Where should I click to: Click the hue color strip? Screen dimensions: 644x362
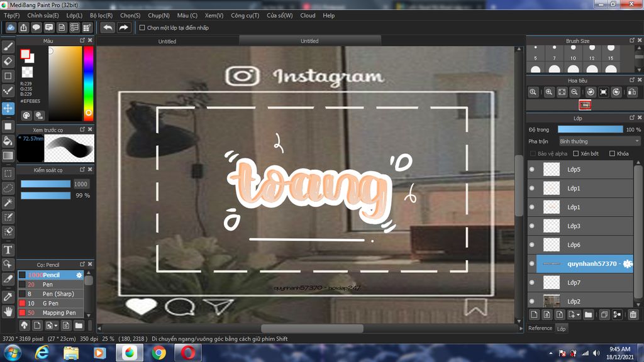coord(88,84)
